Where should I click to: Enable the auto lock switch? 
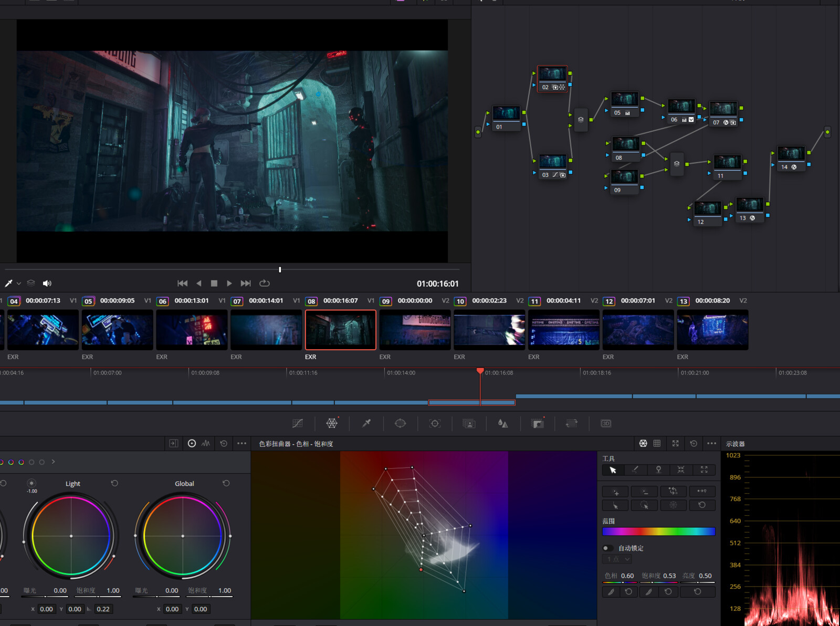[608, 548]
